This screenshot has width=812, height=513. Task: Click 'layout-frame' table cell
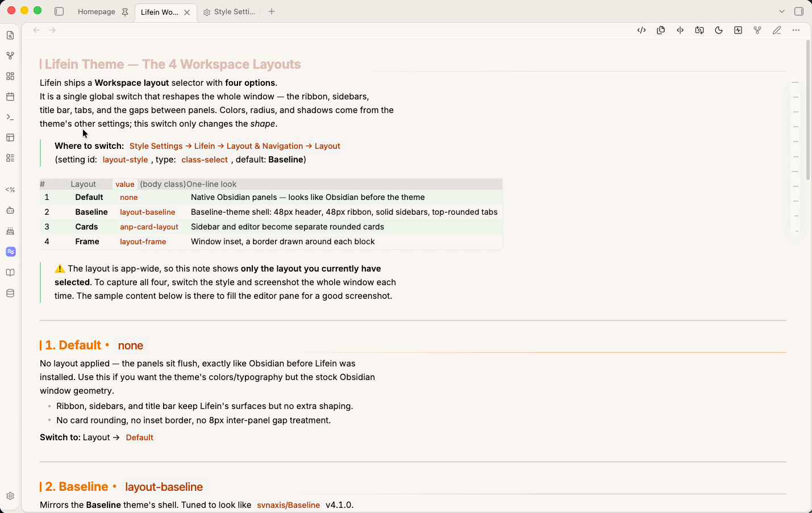(x=143, y=241)
